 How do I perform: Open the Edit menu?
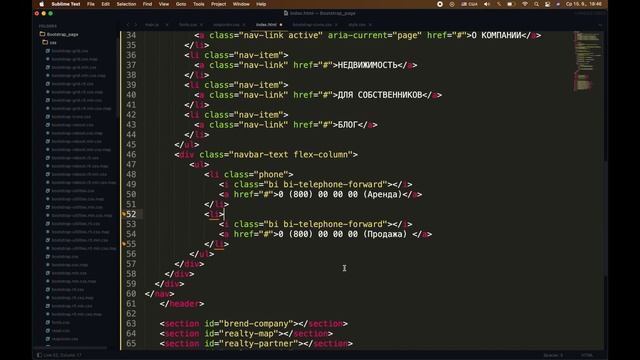(x=105, y=4)
